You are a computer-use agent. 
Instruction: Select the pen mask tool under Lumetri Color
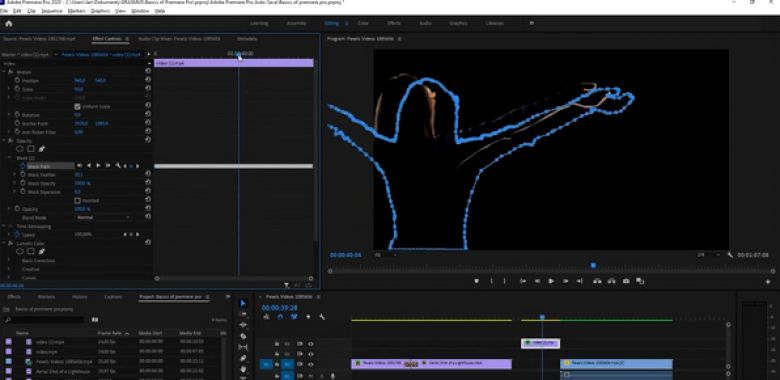click(42, 252)
